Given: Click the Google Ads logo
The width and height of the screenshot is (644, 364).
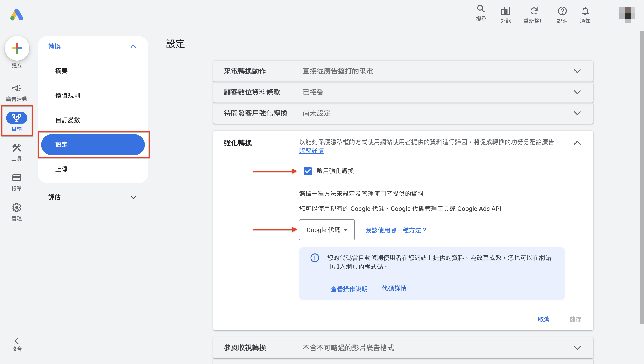Looking at the screenshot, I should tap(17, 15).
